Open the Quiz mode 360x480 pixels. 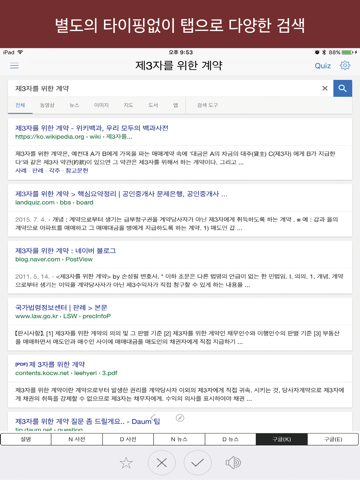pos(323,66)
